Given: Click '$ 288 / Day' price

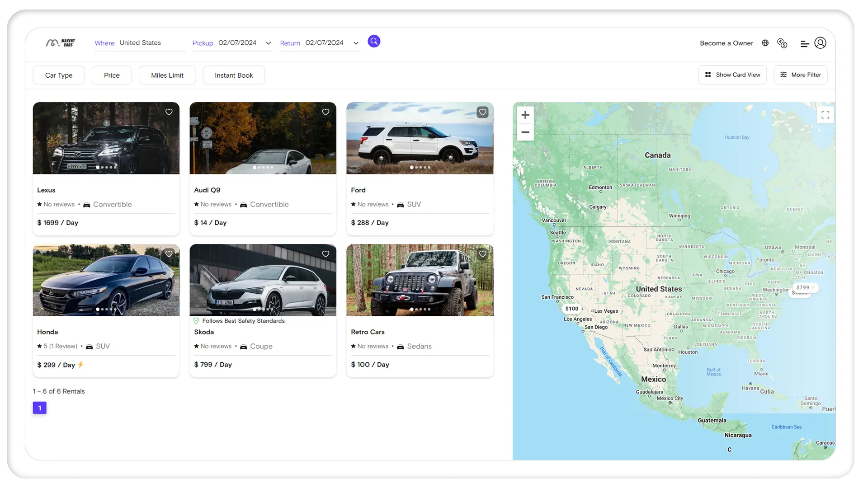Looking at the screenshot, I should pos(370,223).
